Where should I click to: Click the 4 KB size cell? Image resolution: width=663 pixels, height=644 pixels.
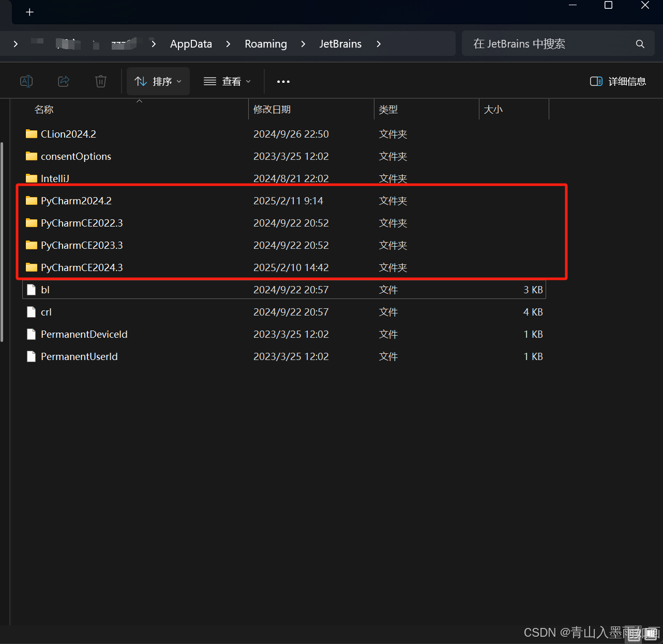[533, 312]
